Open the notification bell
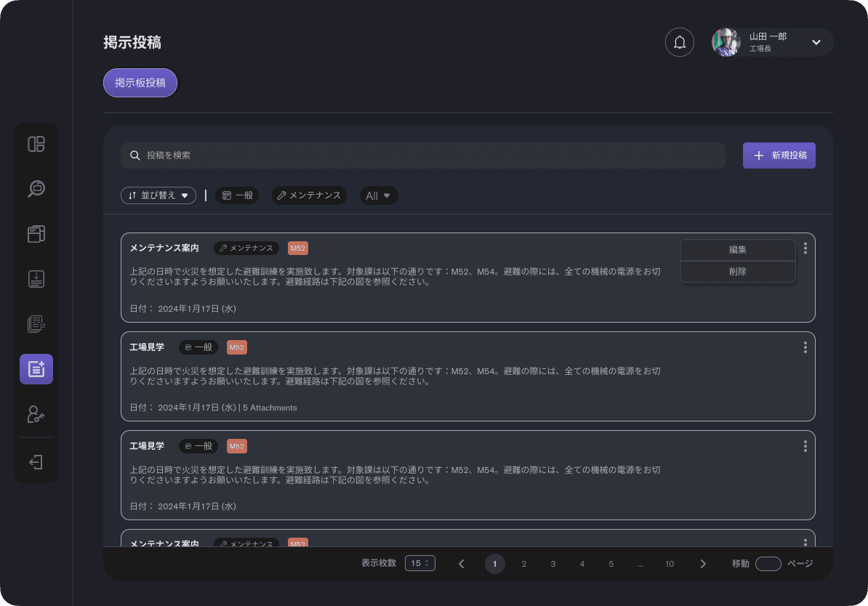868x606 pixels. (x=679, y=42)
